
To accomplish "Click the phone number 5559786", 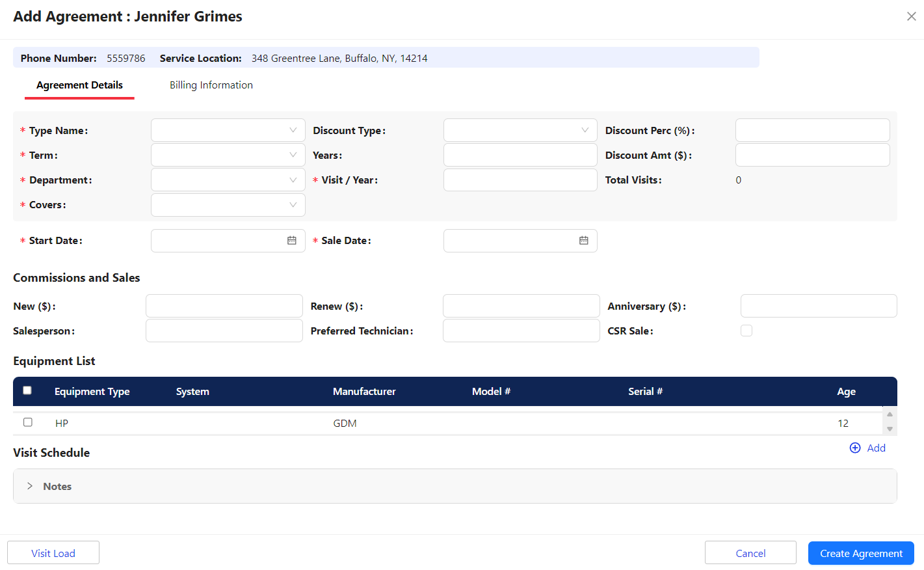I will coord(126,59).
